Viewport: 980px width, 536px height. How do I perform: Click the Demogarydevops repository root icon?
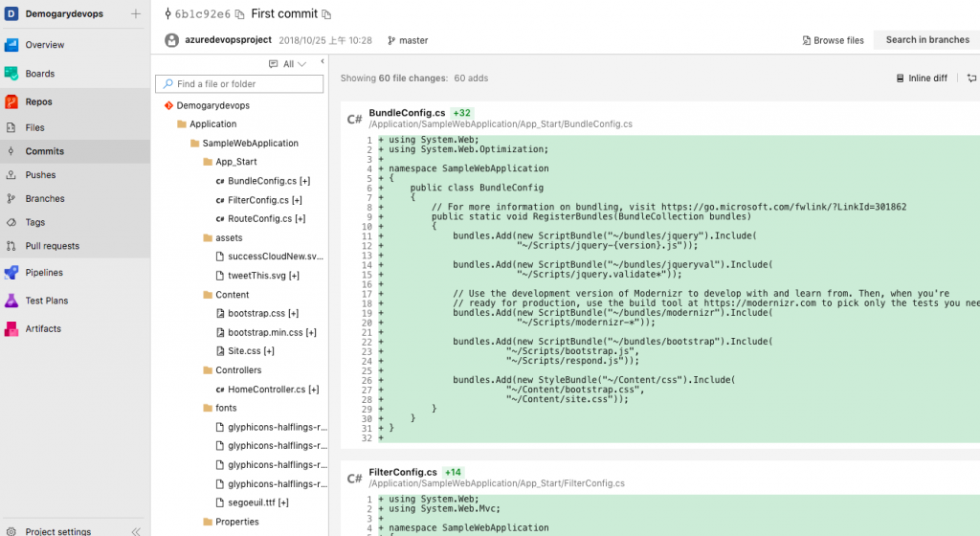click(x=168, y=105)
